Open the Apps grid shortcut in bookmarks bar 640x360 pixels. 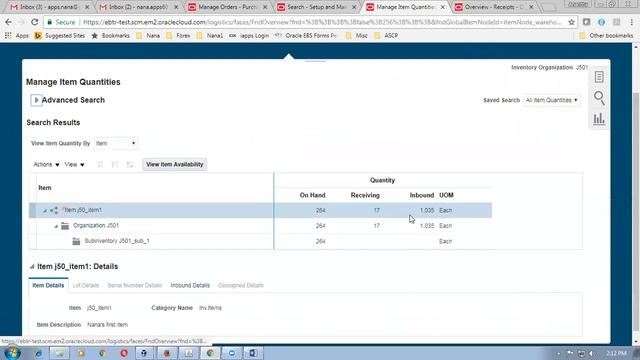(x=17, y=36)
